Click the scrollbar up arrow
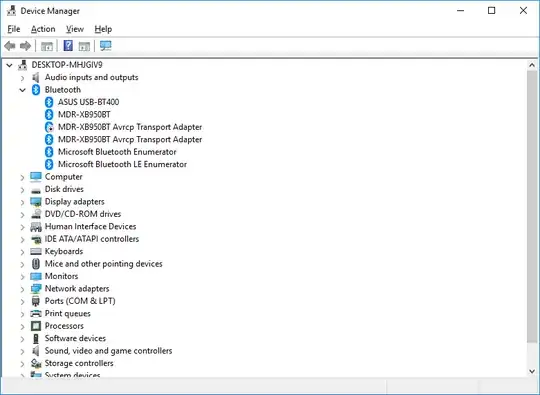Image resolution: width=540 pixels, height=395 pixels. point(532,65)
